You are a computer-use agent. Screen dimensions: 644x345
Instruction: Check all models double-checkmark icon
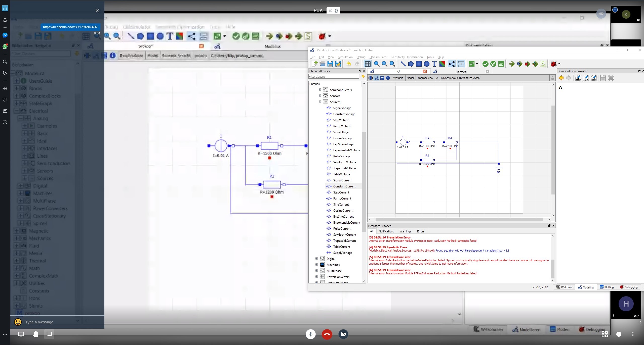pyautogui.click(x=493, y=64)
